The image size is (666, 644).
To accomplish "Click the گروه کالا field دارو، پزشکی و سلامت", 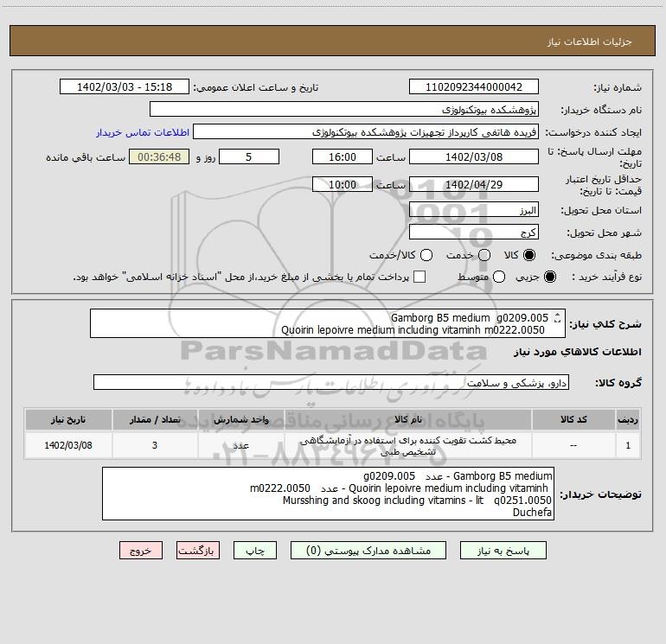I will (331, 382).
